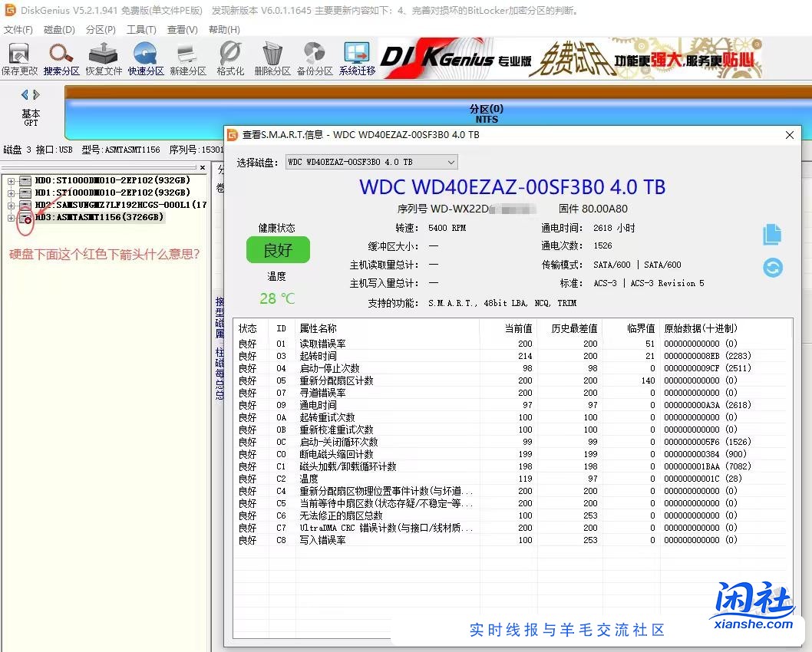Click the New Partition (新建分区) icon
The height and width of the screenshot is (652, 812).
pos(188,58)
